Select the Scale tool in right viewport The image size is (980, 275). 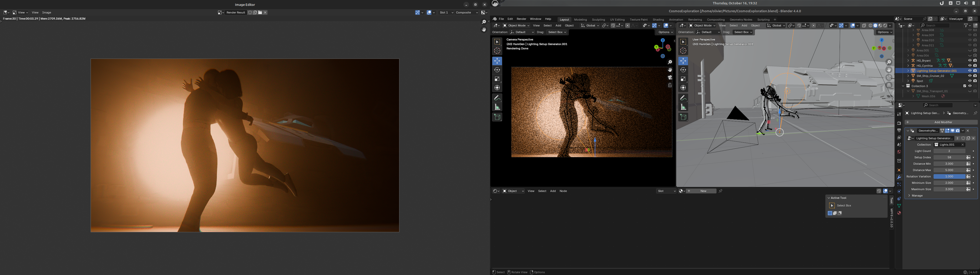[683, 79]
